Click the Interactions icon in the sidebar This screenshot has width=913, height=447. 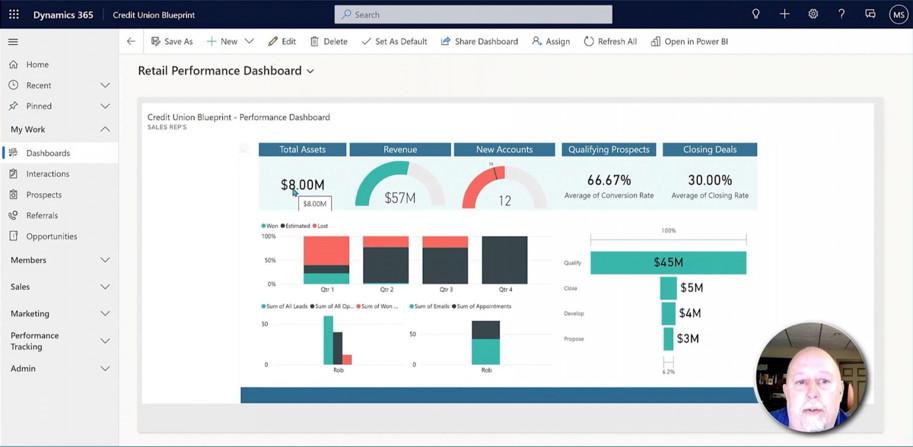(x=13, y=173)
